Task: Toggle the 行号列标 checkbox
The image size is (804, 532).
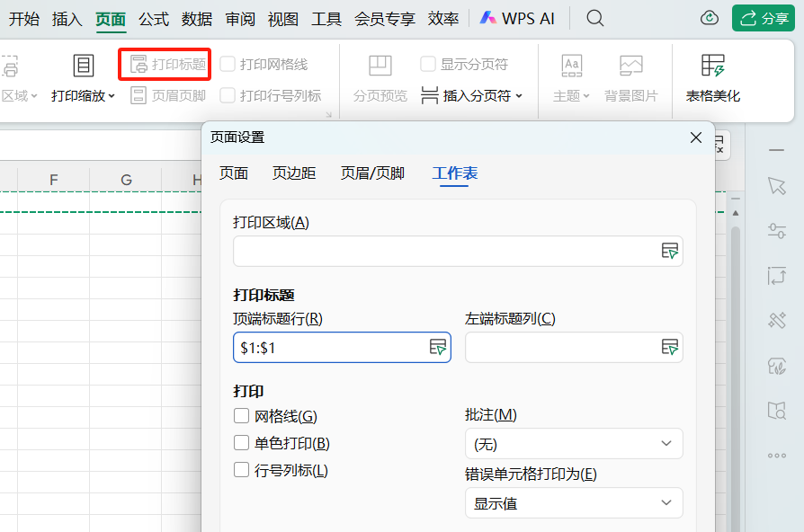Action: click(x=241, y=470)
